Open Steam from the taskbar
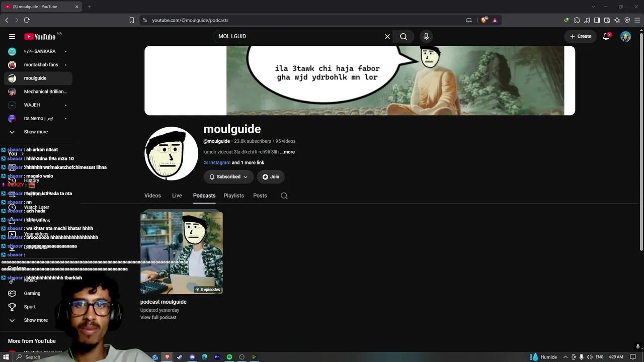This screenshot has height=362, width=644. pyautogui.click(x=180, y=357)
